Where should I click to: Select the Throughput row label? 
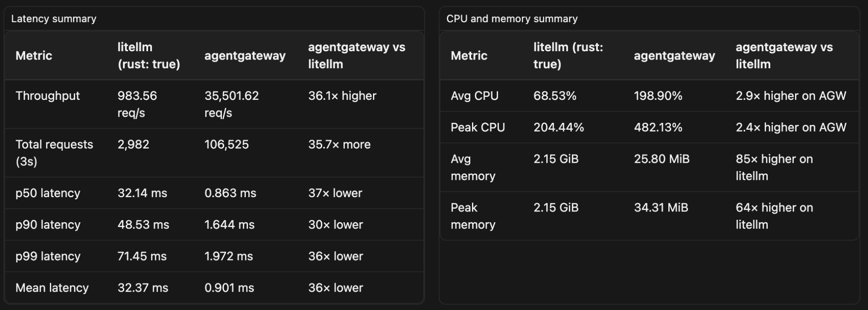48,96
